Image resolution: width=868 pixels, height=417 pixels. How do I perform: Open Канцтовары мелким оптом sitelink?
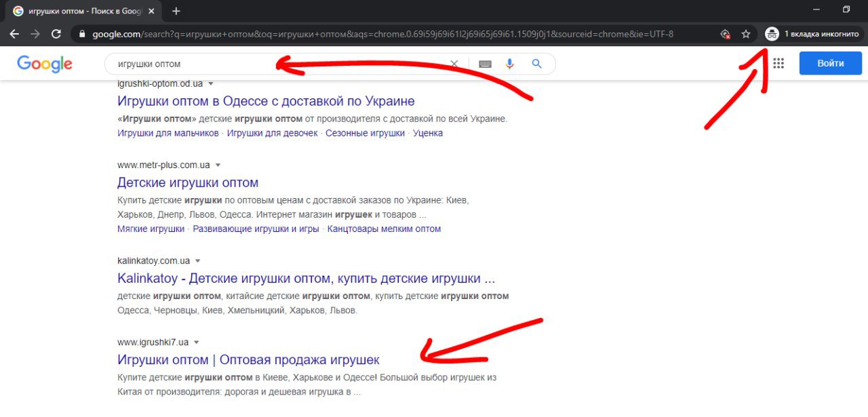pos(384,229)
